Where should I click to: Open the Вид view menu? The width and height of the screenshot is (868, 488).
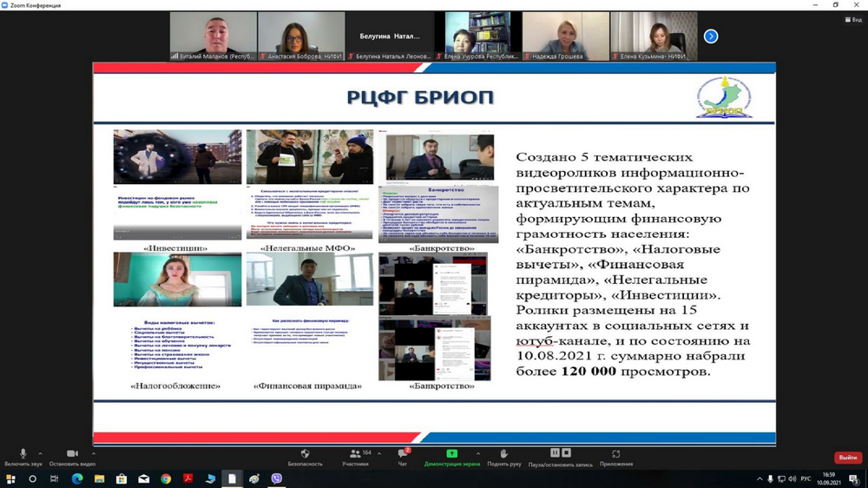click(852, 19)
